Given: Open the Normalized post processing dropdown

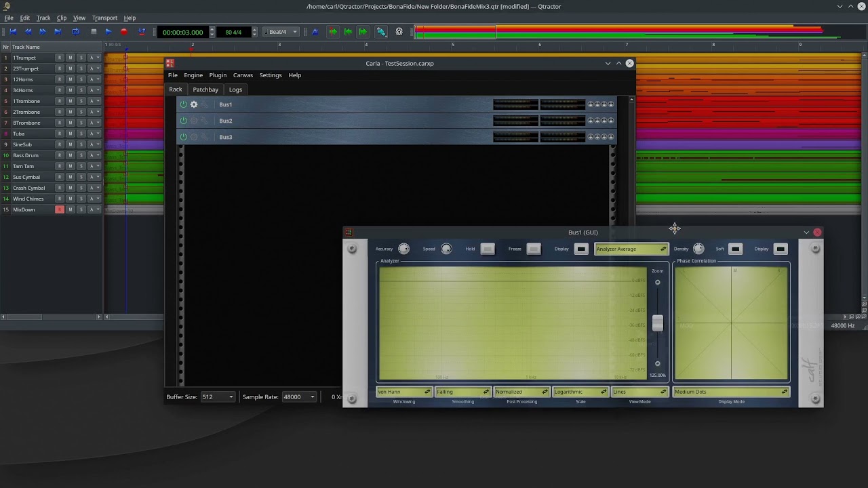Looking at the screenshot, I should pos(521,392).
